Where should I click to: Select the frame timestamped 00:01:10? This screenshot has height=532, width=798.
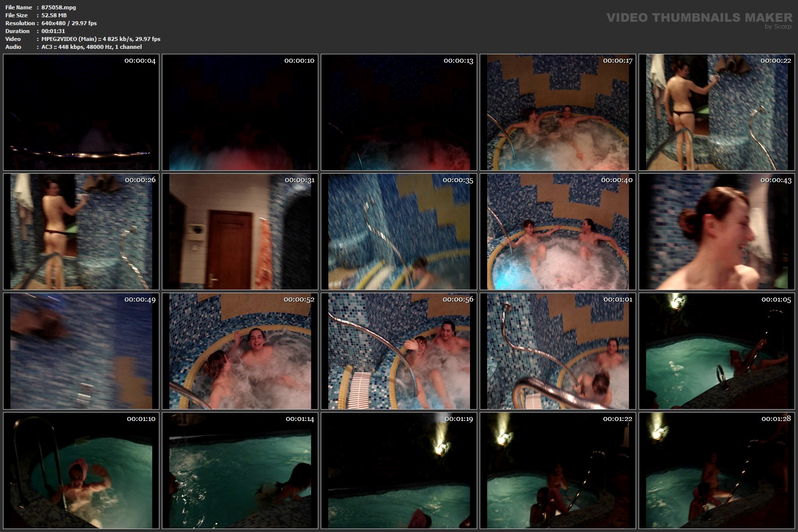[81, 470]
